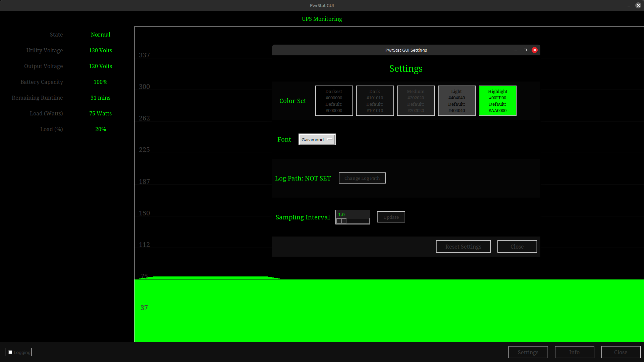Choose the Light #404040 color swatch
This screenshot has height=362, width=644.
click(x=457, y=101)
